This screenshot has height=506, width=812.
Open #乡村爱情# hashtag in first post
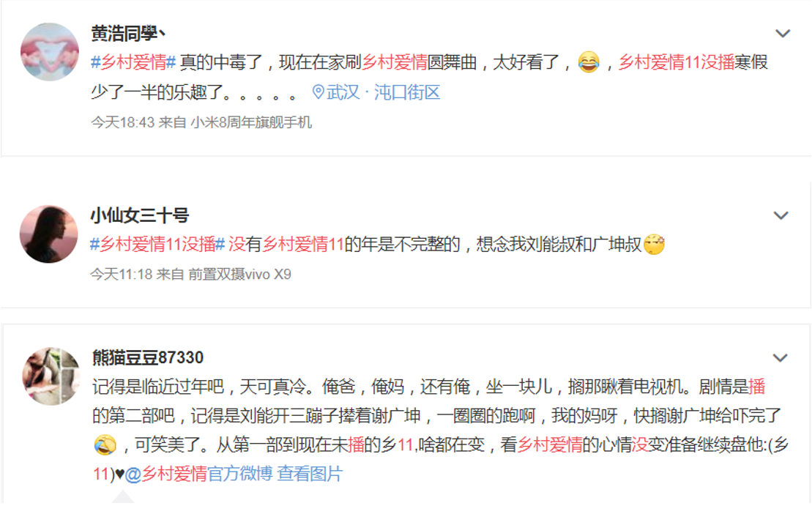point(133,62)
